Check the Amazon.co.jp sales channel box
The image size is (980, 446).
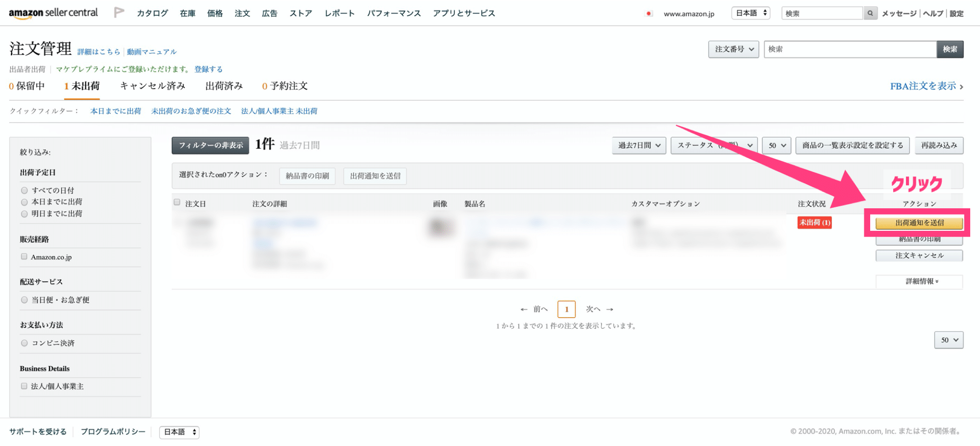24,256
